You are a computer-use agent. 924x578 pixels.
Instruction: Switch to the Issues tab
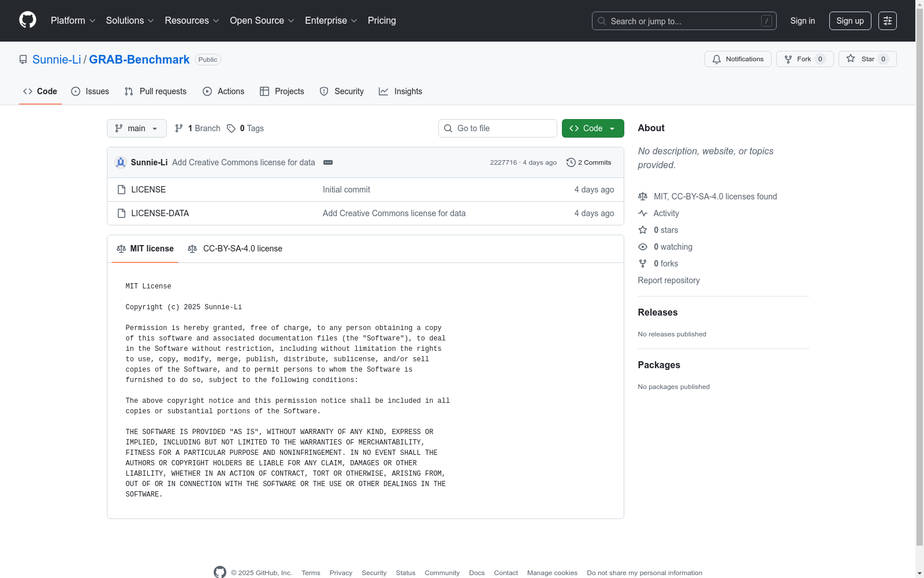tap(90, 91)
